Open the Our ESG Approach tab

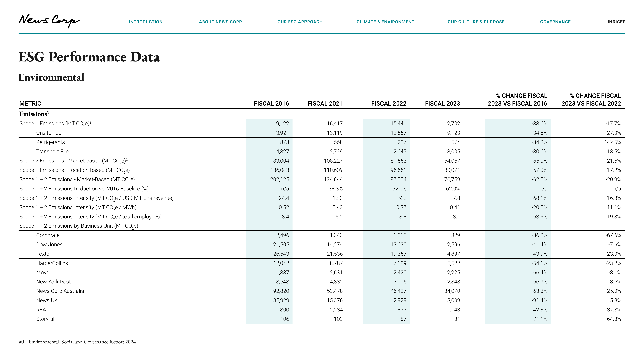click(x=300, y=22)
